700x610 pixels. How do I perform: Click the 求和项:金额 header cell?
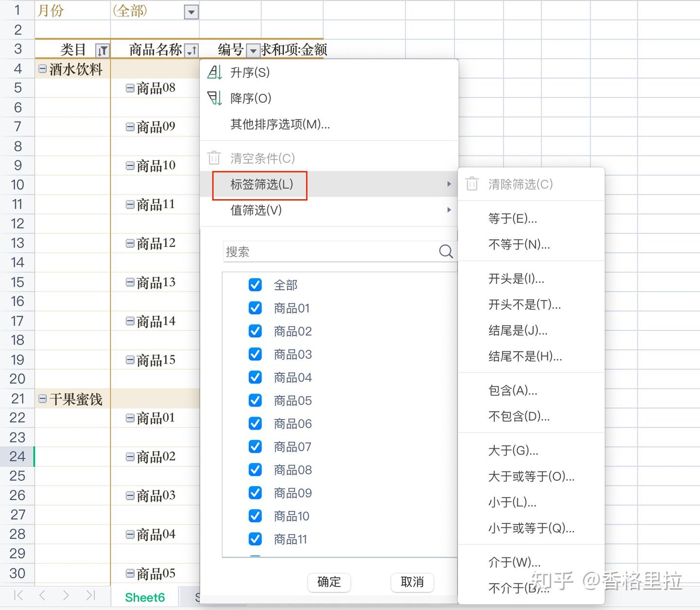tap(293, 50)
